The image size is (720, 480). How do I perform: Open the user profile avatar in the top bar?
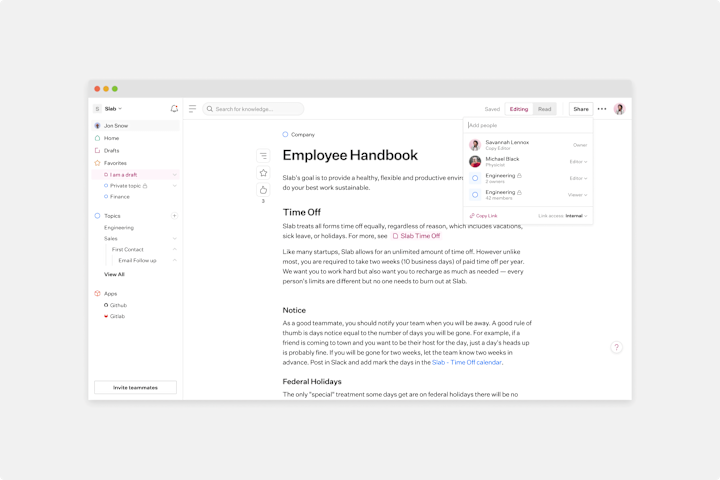click(x=619, y=109)
